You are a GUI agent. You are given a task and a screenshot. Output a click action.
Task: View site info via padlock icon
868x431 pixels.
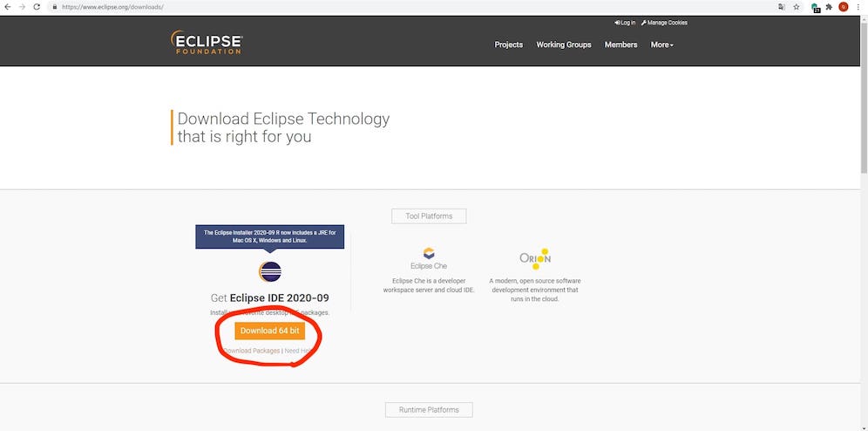[54, 7]
